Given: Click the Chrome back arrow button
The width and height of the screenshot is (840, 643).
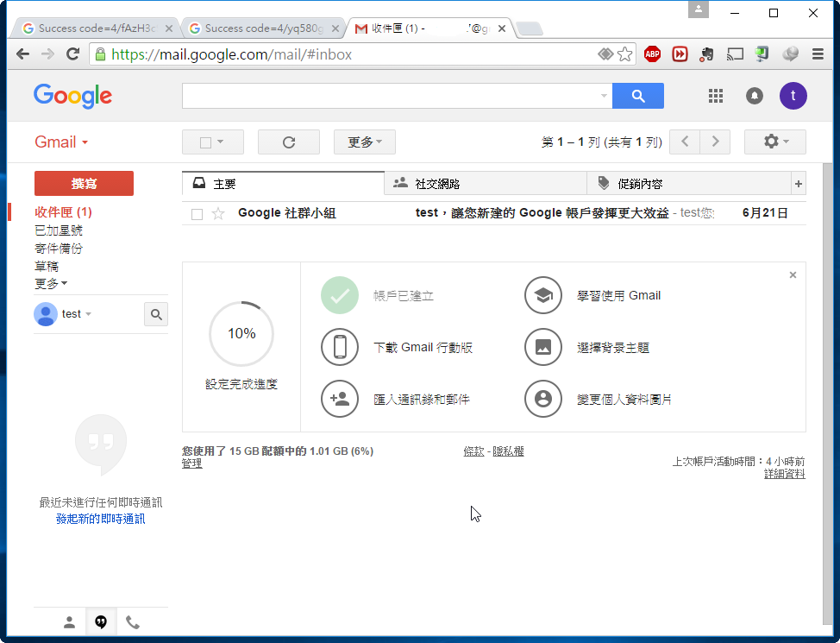Looking at the screenshot, I should pyautogui.click(x=22, y=54).
